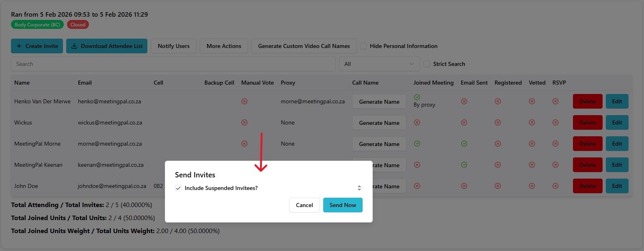Click Joined Meeting green check for MeetingPal Morne
The width and height of the screenshot is (644, 251).
417,144
